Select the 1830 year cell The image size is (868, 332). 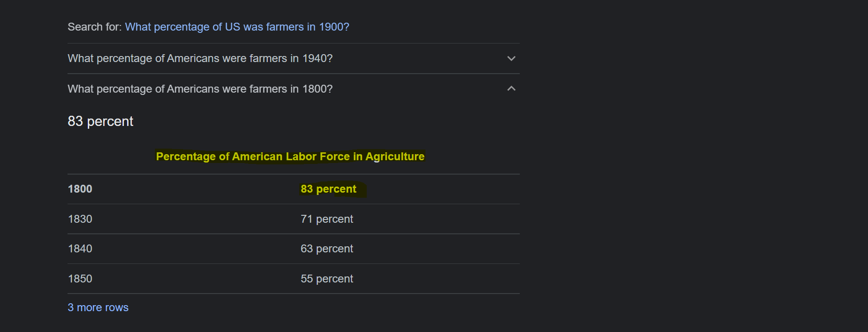click(x=80, y=219)
